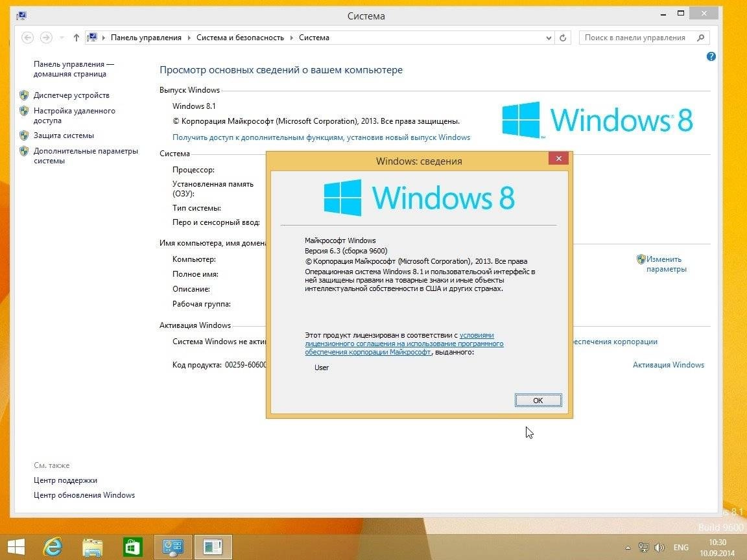Switch to Control Panel taskbar button

click(173, 546)
